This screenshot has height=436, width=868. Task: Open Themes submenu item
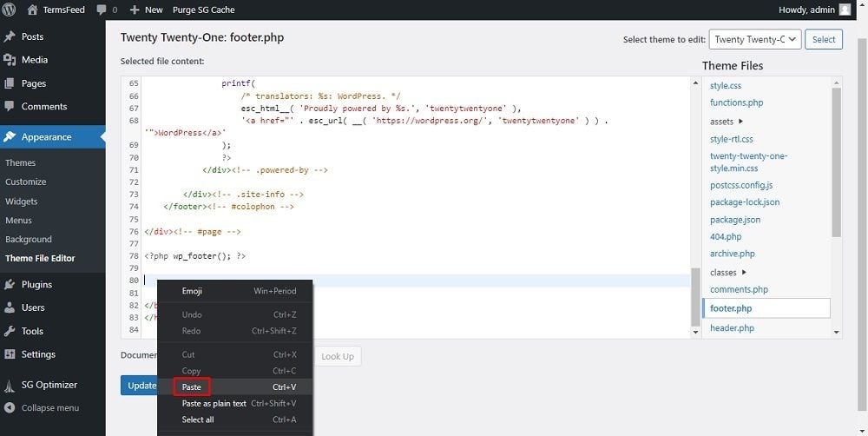(21, 163)
